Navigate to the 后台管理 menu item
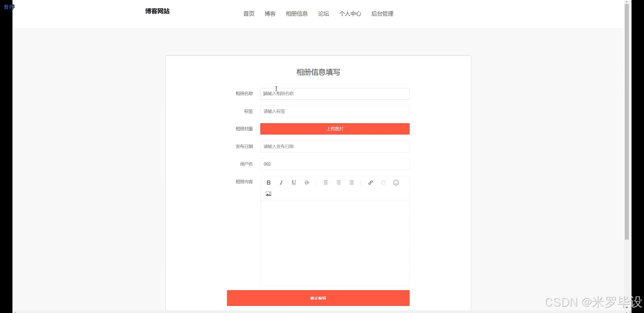Screen dimensions: 644x313 pyautogui.click(x=382, y=14)
